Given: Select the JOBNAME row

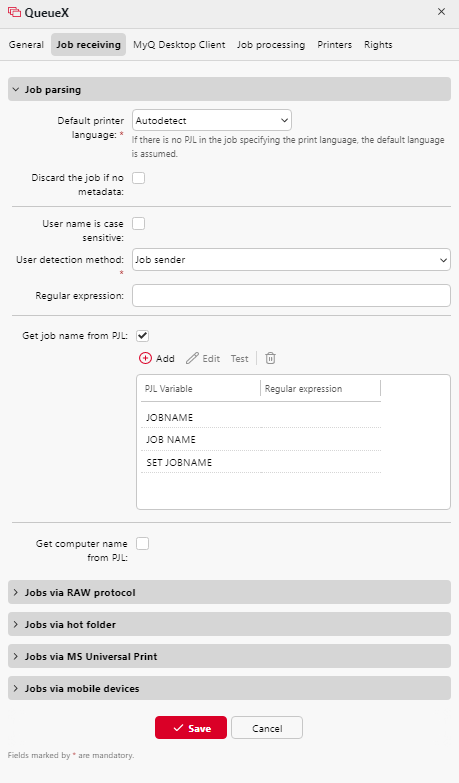Looking at the screenshot, I should click(261, 417).
